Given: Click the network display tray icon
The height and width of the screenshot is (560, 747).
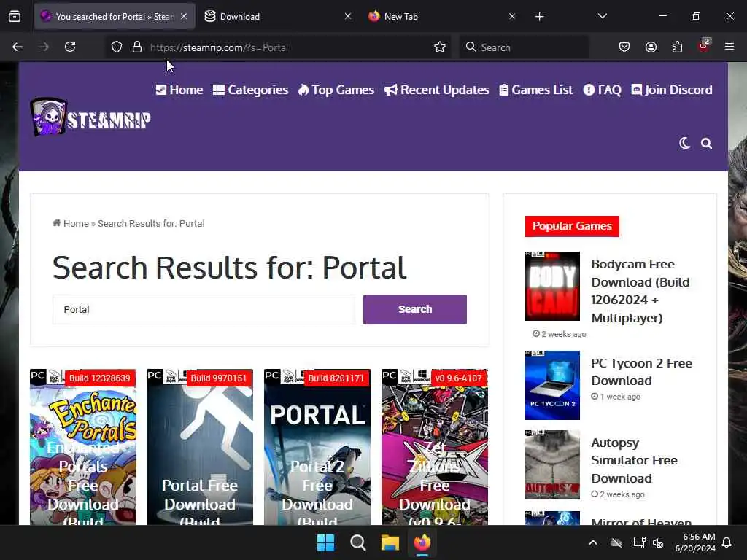Looking at the screenshot, I should pyautogui.click(x=639, y=542).
